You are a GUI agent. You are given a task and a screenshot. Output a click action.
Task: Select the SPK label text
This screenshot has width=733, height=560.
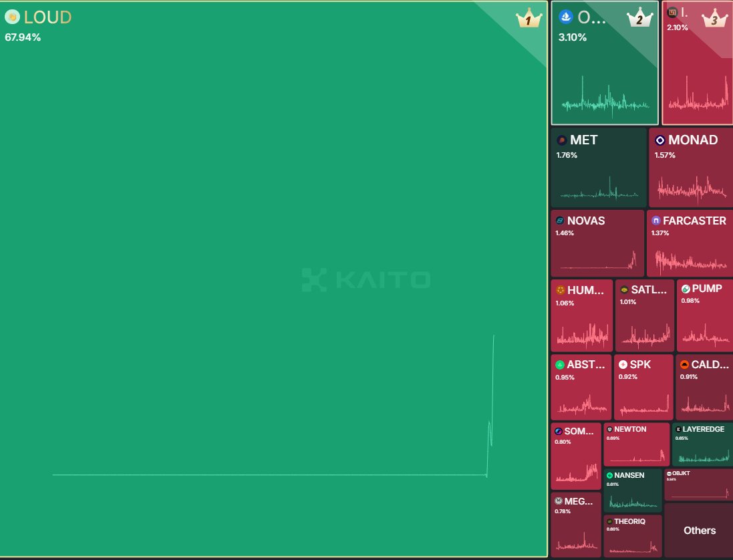[x=640, y=365]
